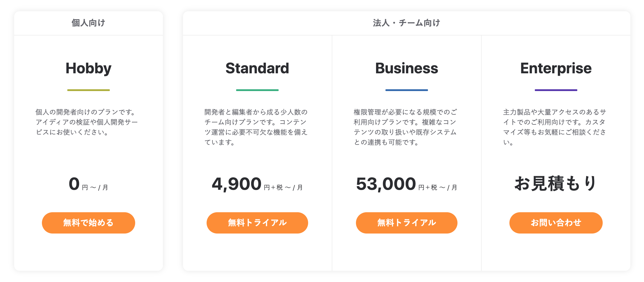Click the green underline below Standard
The height and width of the screenshot is (282, 644).
(x=257, y=90)
